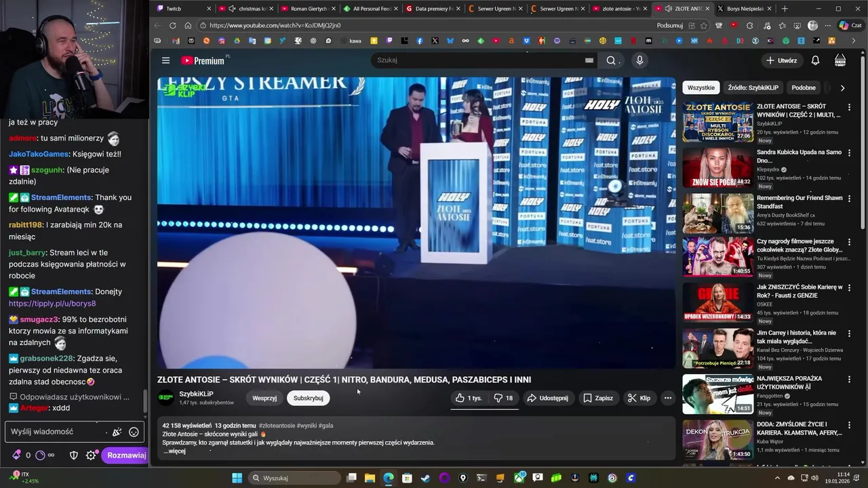Open the Jim Carrey video thumbnail

[x=717, y=348]
